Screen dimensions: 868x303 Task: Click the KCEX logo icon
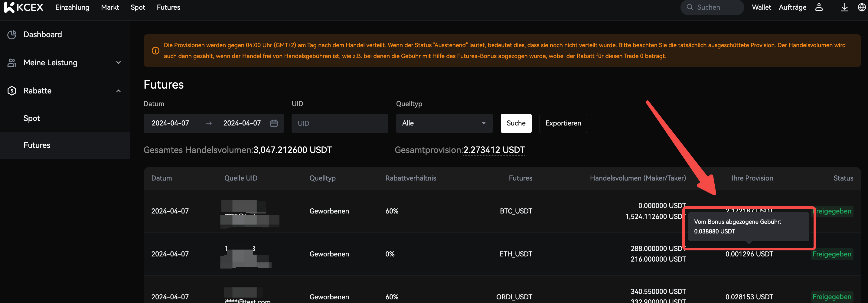pos(9,7)
